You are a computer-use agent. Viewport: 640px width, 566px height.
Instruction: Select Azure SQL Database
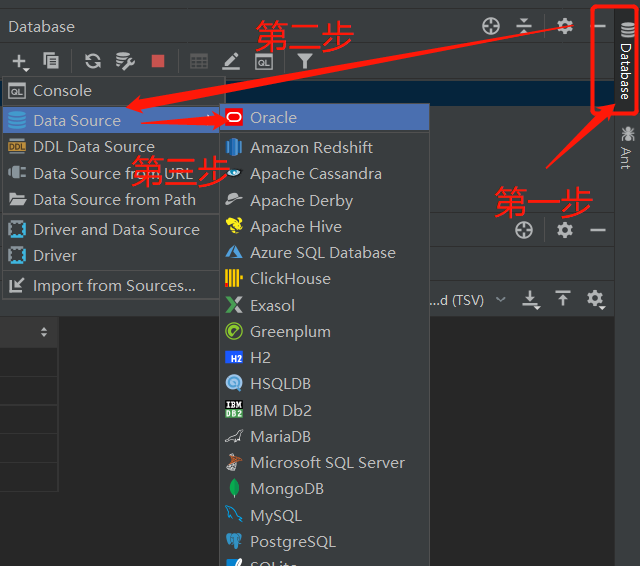point(324,253)
